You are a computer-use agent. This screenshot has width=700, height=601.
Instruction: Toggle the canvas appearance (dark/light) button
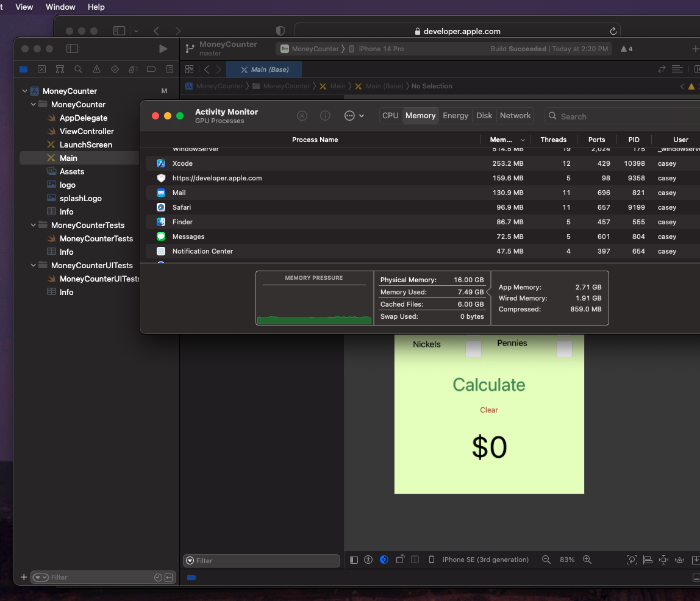click(384, 560)
